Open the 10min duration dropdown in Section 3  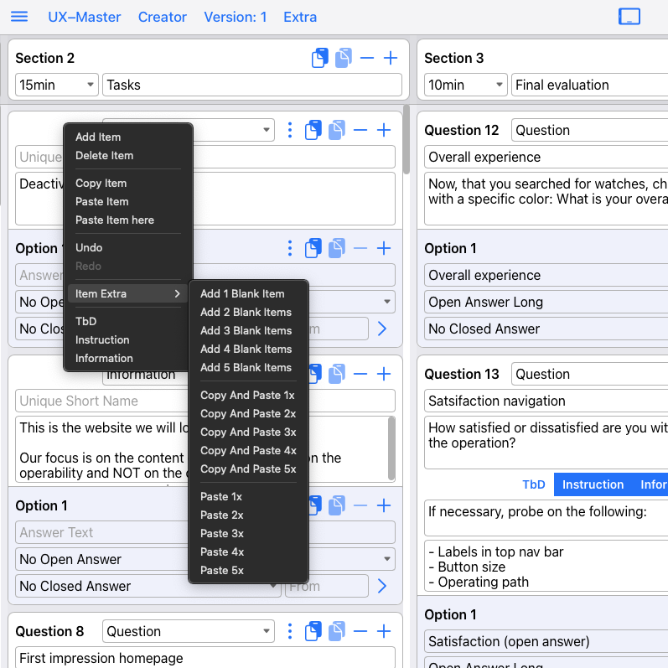click(x=466, y=85)
